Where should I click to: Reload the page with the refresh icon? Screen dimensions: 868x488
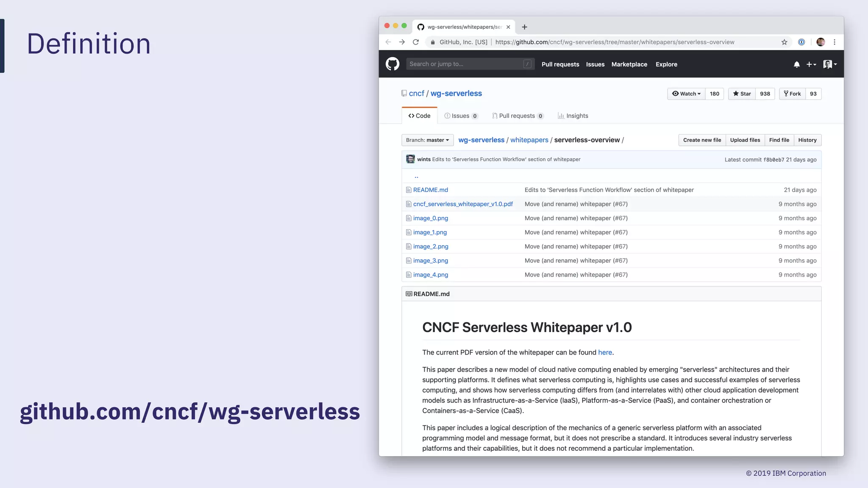[x=416, y=42]
